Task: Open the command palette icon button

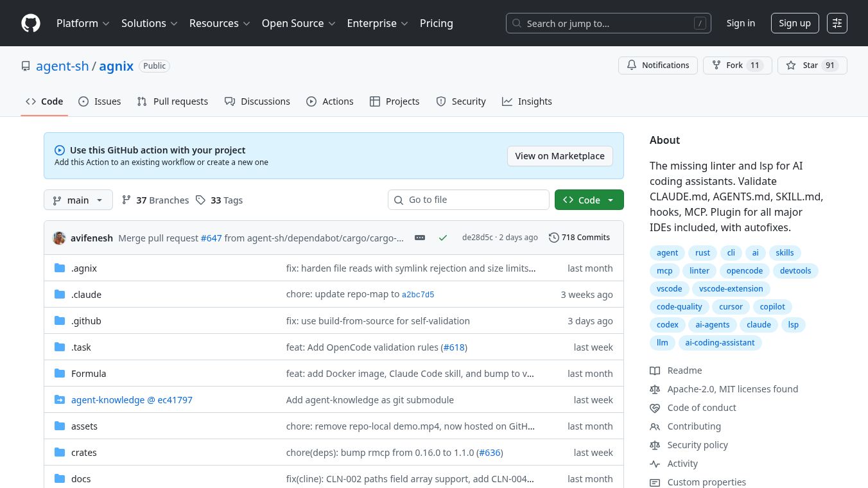Action: click(x=837, y=23)
